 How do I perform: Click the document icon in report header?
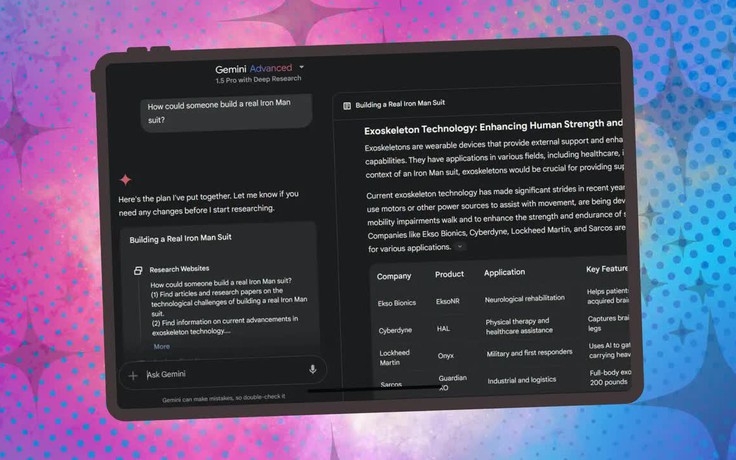coord(346,105)
